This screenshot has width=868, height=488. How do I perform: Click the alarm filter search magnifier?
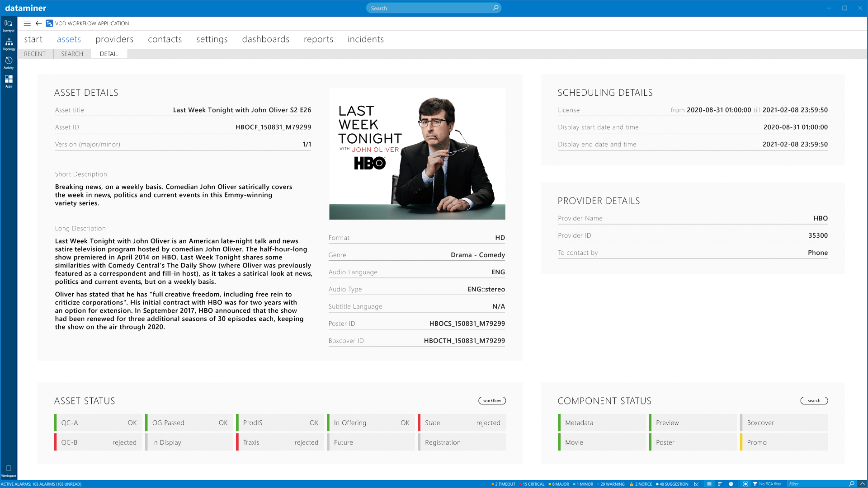coord(851,484)
